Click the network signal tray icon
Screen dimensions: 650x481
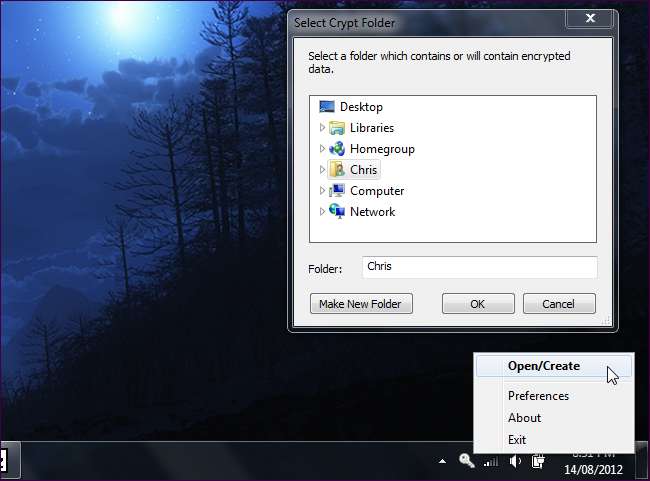click(x=491, y=461)
